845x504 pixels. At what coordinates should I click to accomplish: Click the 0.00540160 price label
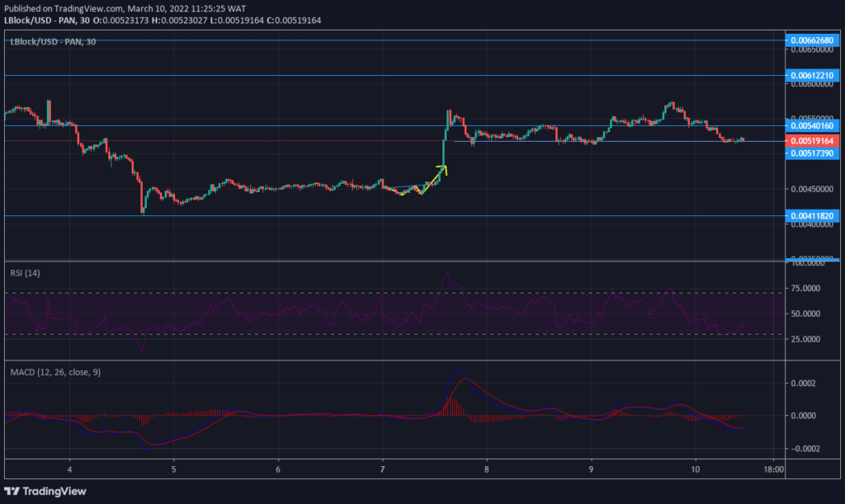(812, 125)
